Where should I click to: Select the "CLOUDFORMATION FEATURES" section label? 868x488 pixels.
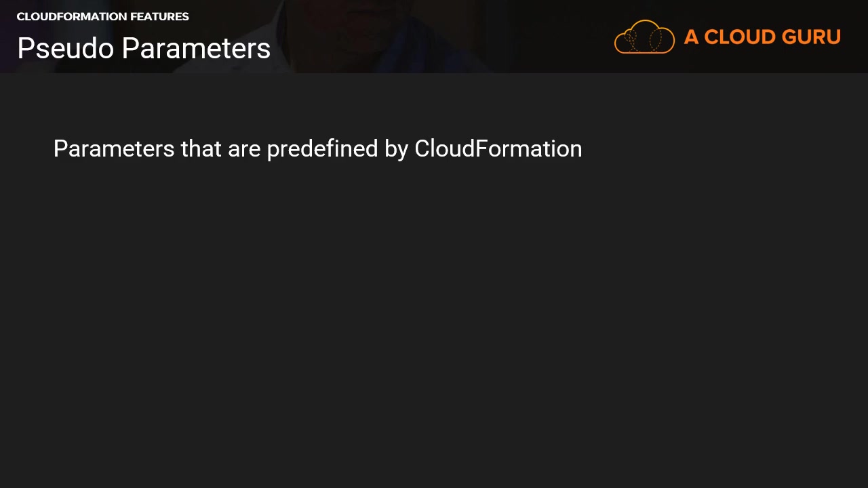pyautogui.click(x=102, y=16)
